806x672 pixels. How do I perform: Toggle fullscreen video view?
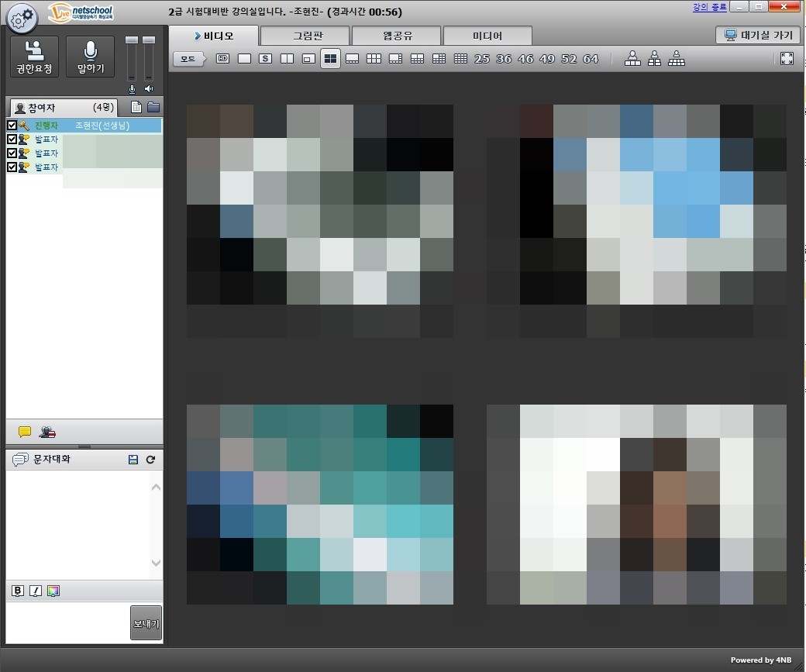787,59
